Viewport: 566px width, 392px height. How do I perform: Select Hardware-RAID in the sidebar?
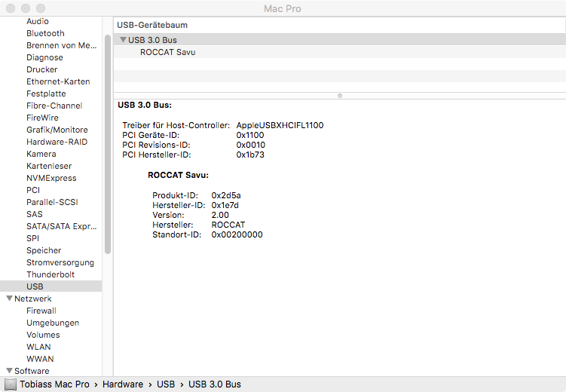[57, 142]
